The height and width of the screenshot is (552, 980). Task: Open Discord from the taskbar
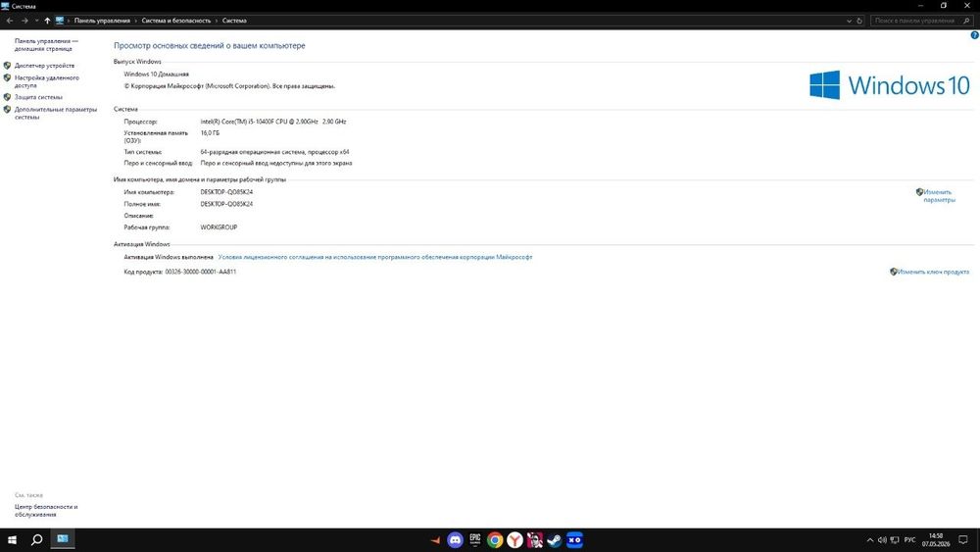455,540
